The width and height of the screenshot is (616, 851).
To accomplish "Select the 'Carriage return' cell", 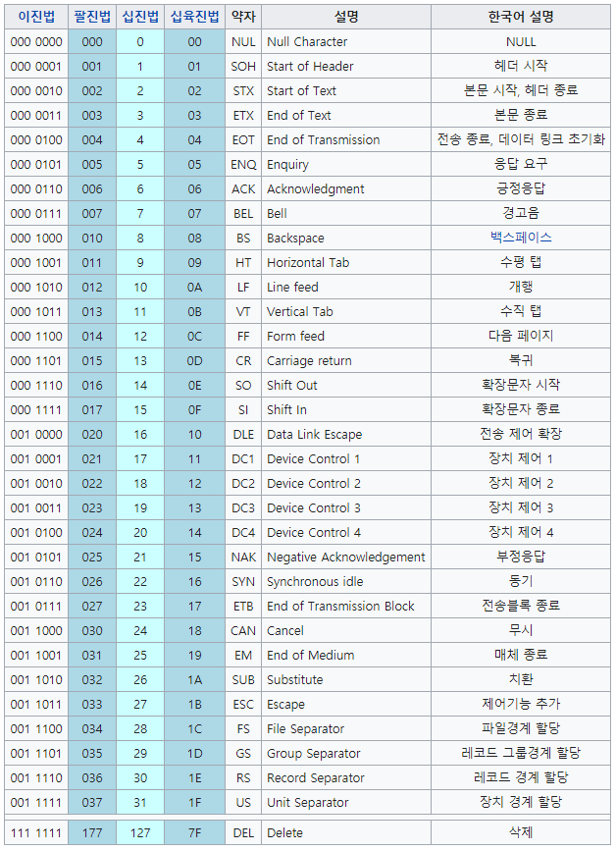I will 346,361.
